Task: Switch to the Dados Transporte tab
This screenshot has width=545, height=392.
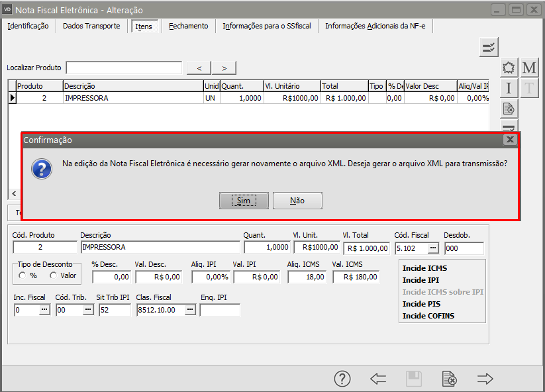Action: (91, 26)
